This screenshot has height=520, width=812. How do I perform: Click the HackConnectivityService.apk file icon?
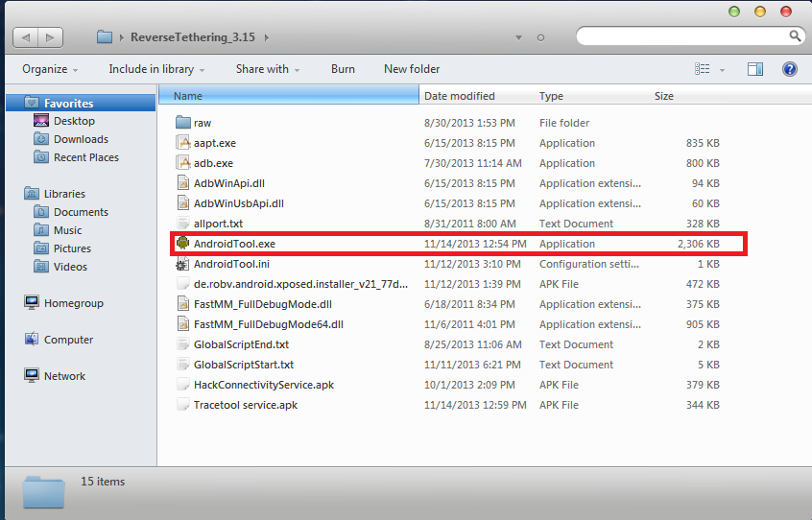[x=182, y=385]
